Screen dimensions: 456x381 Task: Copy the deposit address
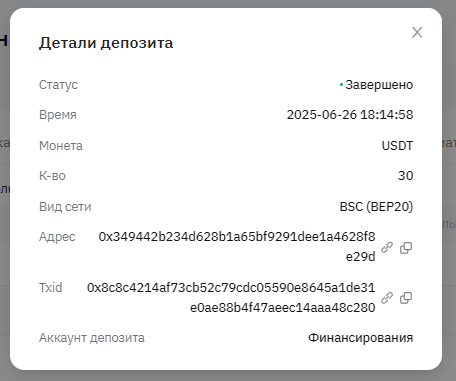point(406,248)
